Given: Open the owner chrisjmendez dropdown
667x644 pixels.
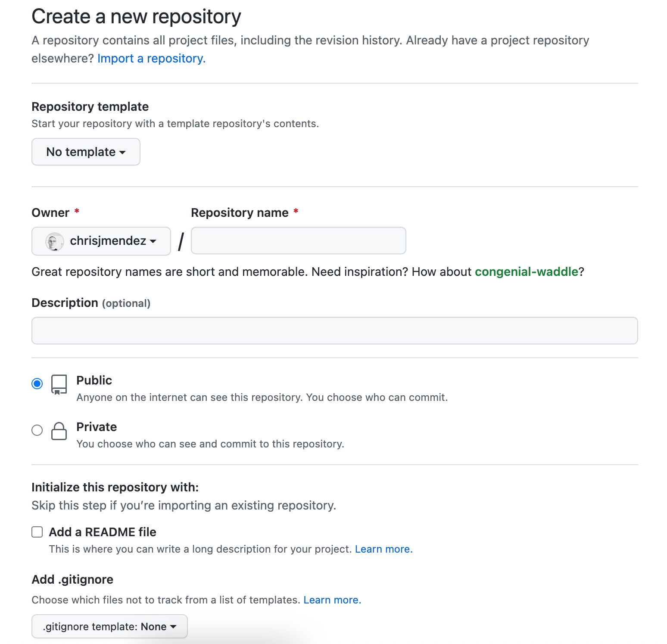Looking at the screenshot, I should tap(101, 241).
